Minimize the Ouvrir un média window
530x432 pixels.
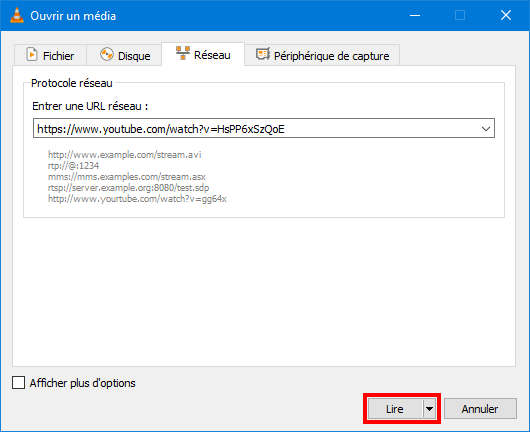(x=415, y=16)
